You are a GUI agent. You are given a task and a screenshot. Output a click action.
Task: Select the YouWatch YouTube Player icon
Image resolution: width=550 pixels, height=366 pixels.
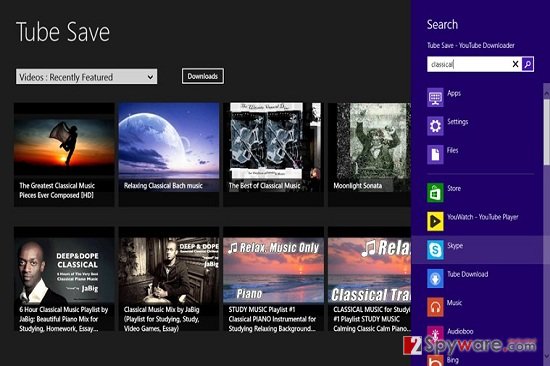click(435, 221)
